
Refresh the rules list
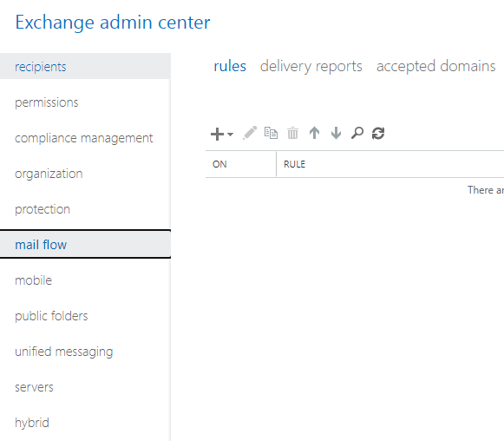(378, 133)
